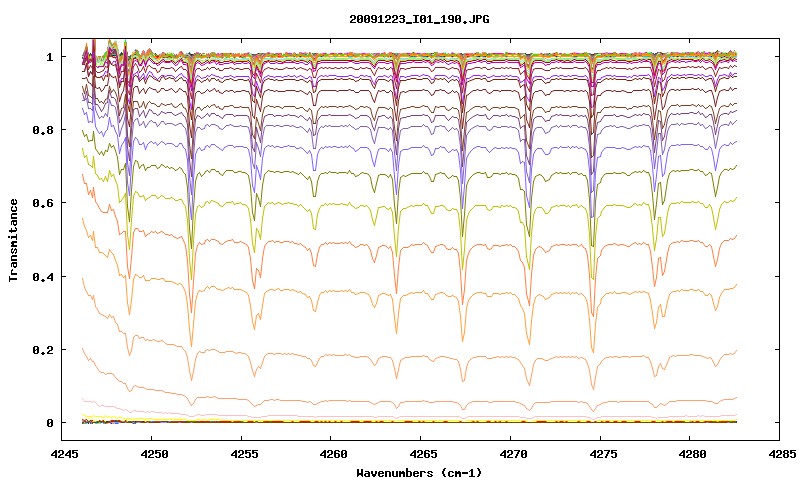Click the Wavenumbers (cm-1) x-axis label
The width and height of the screenshot is (800, 480).
[419, 473]
